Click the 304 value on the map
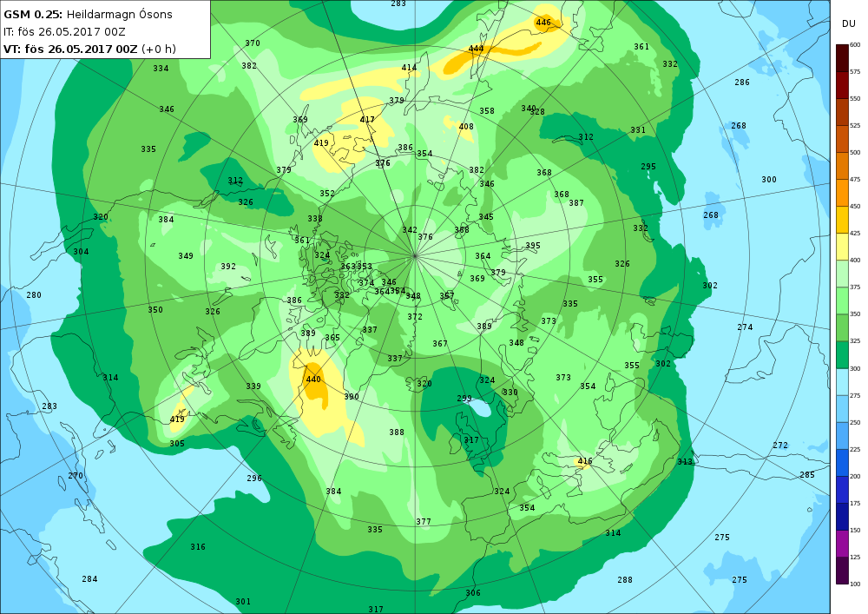 pyautogui.click(x=81, y=252)
